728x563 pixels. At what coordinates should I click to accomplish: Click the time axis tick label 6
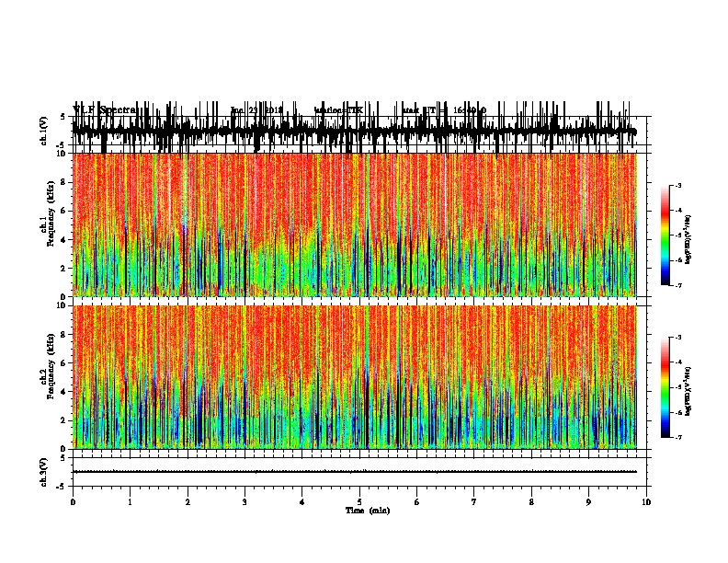[416, 502]
